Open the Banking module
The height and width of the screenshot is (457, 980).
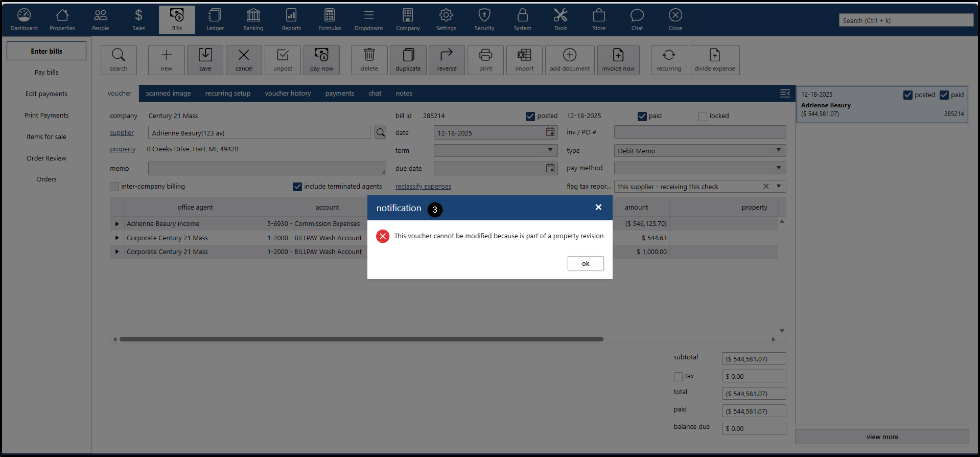[253, 20]
